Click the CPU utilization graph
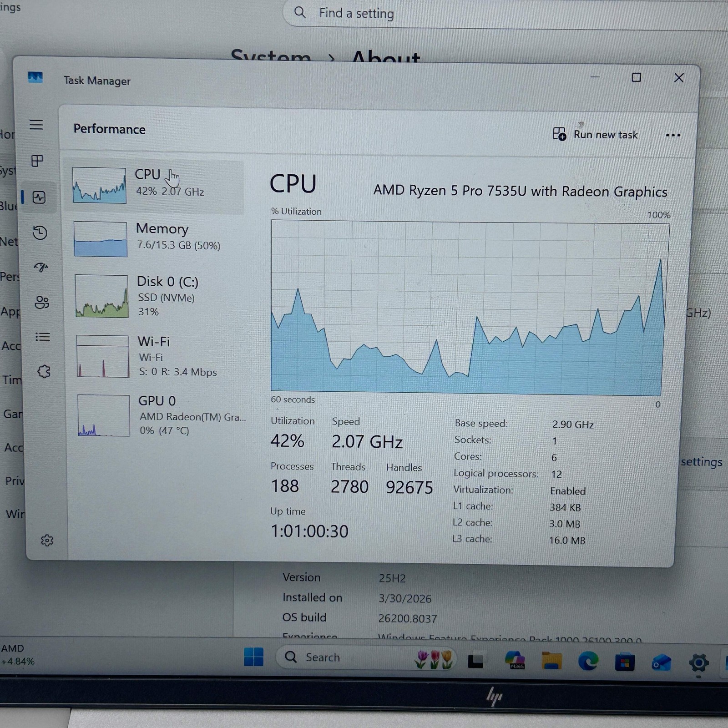 pos(470,308)
